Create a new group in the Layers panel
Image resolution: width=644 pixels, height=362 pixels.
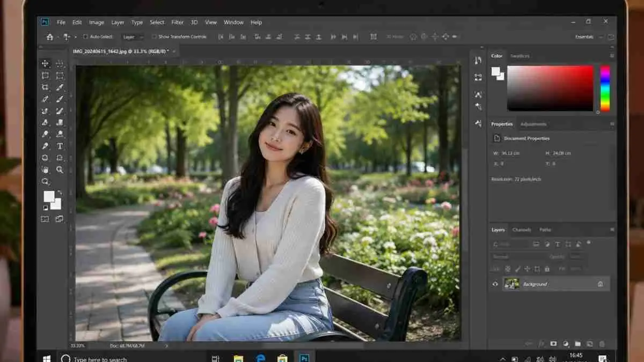(x=578, y=344)
